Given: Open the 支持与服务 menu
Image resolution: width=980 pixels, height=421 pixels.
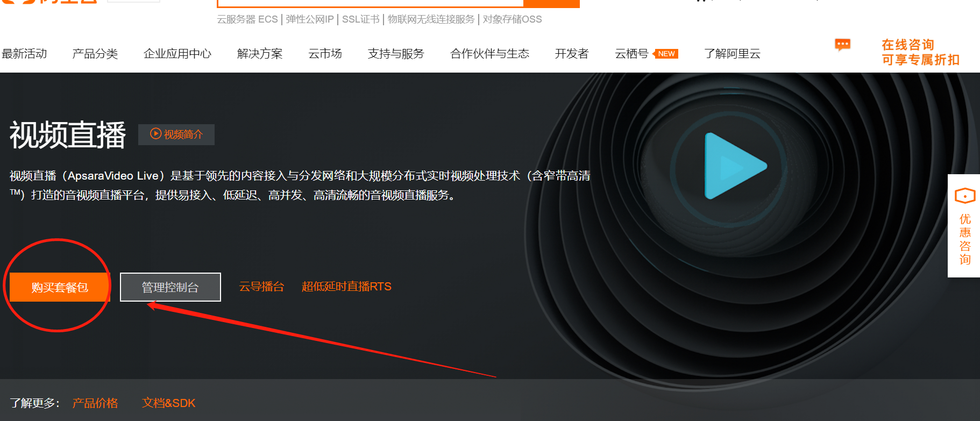Looking at the screenshot, I should click(396, 54).
